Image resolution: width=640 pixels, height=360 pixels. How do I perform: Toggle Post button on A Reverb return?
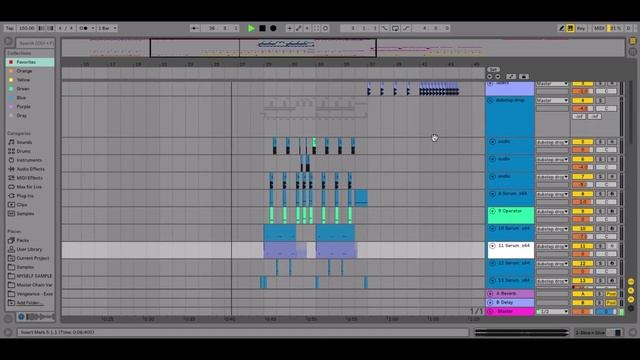coord(611,294)
